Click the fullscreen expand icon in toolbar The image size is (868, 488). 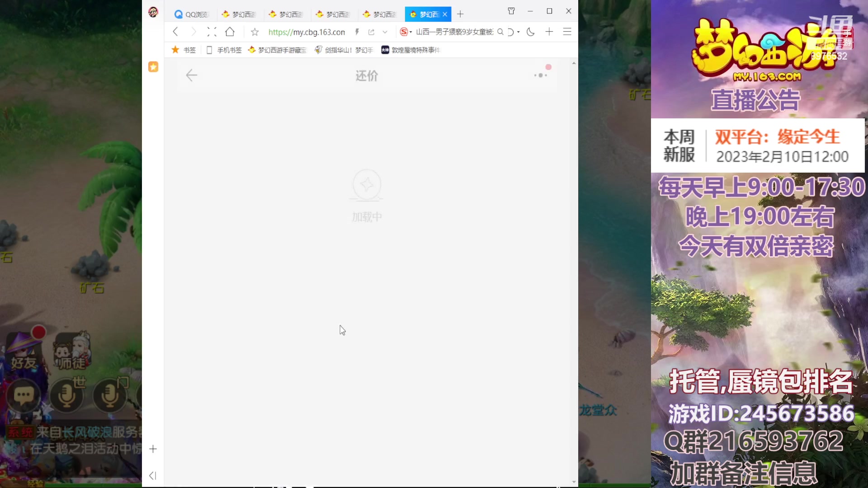click(212, 32)
